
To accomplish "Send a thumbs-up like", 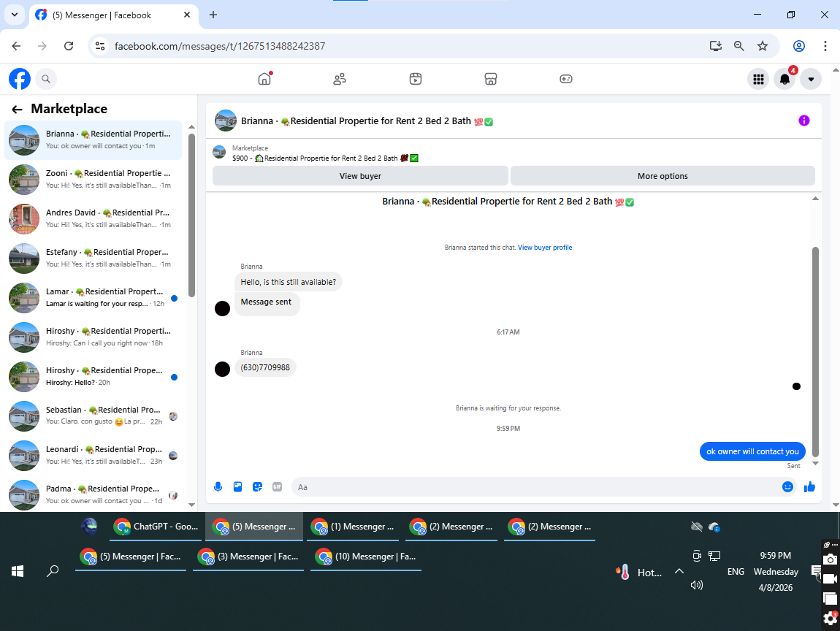I will (x=809, y=487).
